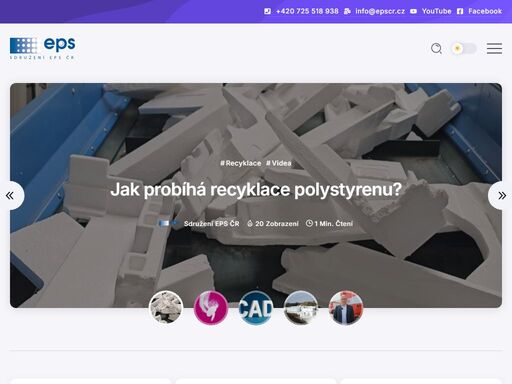The width and height of the screenshot is (512, 384).
Task: Open the Facebook link
Action: [x=485, y=11]
